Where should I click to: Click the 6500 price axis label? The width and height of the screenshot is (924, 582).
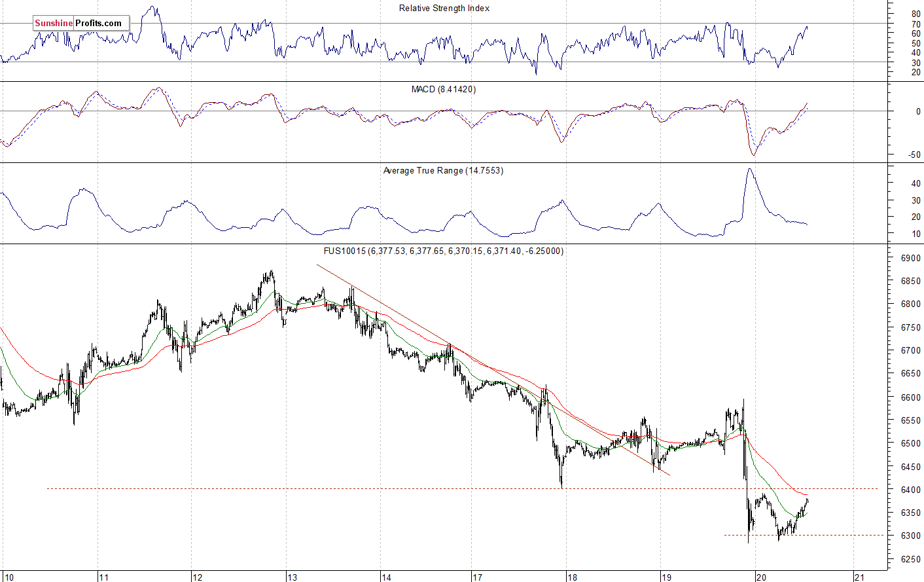click(x=910, y=443)
